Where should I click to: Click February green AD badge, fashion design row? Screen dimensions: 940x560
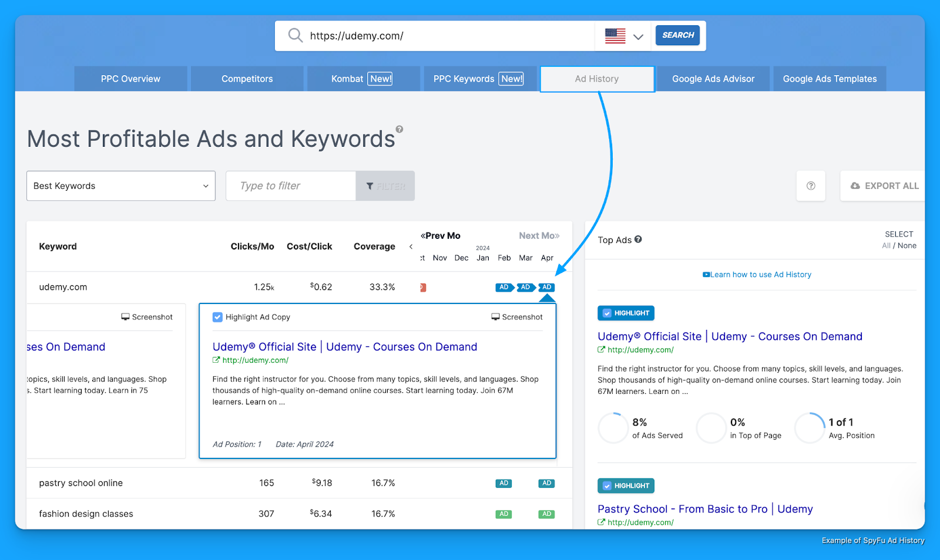point(503,514)
